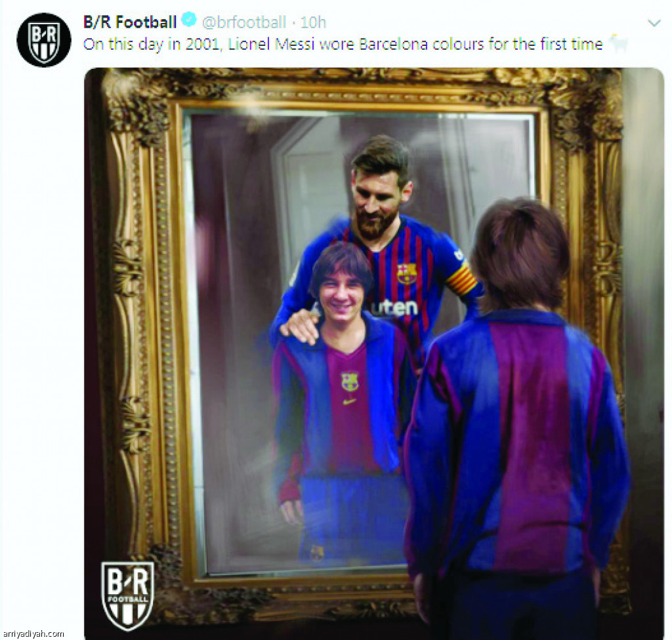The image size is (672, 640).
Task: Open the B/R Football account name
Action: click(130, 22)
